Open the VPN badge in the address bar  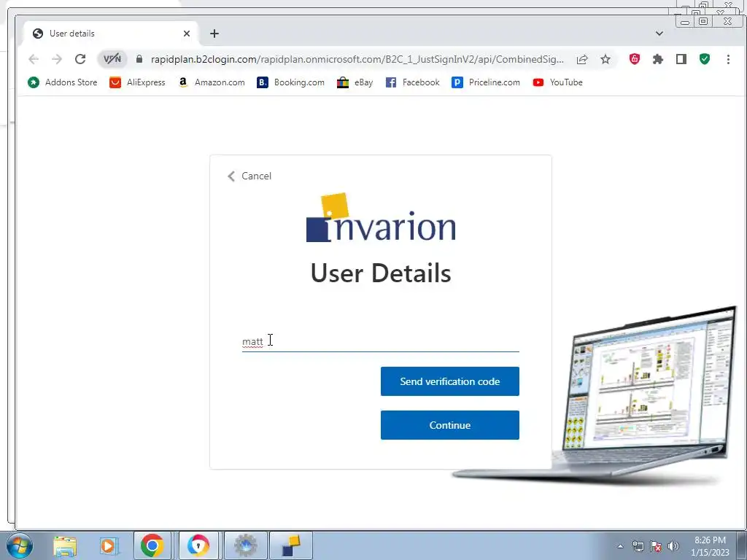tap(112, 59)
